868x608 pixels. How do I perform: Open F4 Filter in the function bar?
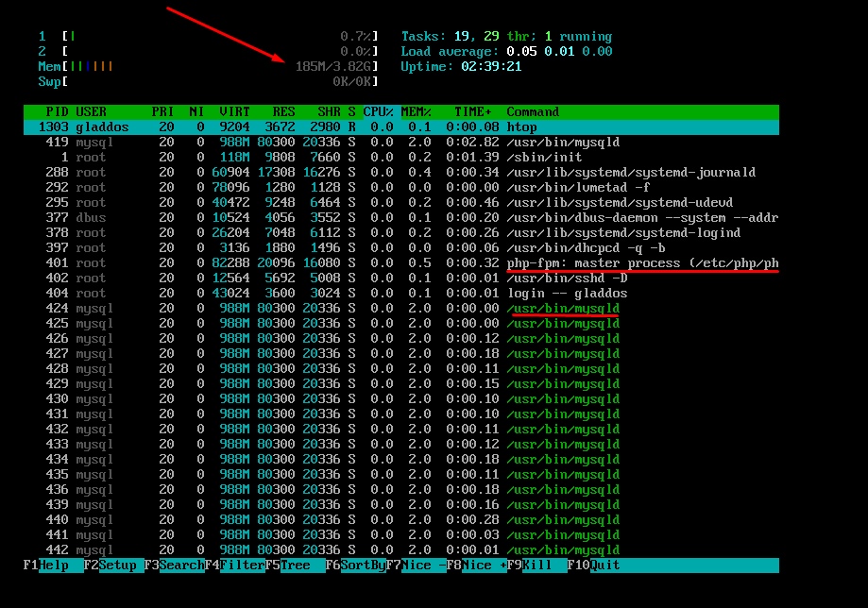(234, 566)
